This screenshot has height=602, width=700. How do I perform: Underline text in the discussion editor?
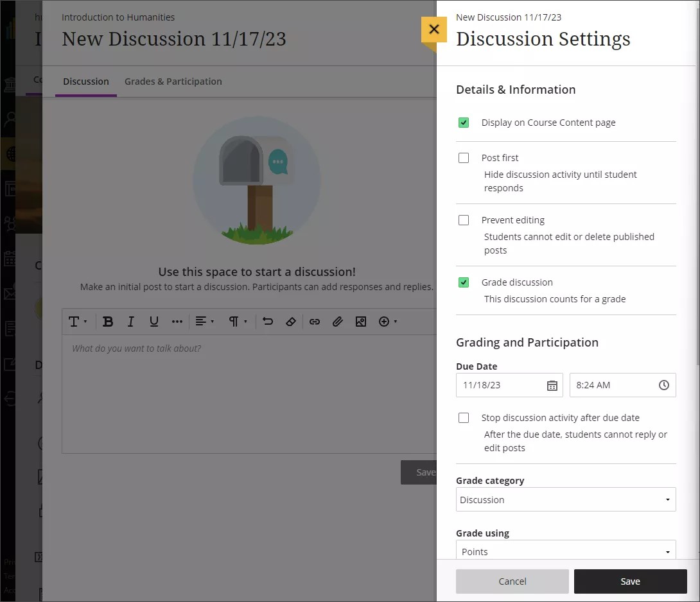(153, 322)
